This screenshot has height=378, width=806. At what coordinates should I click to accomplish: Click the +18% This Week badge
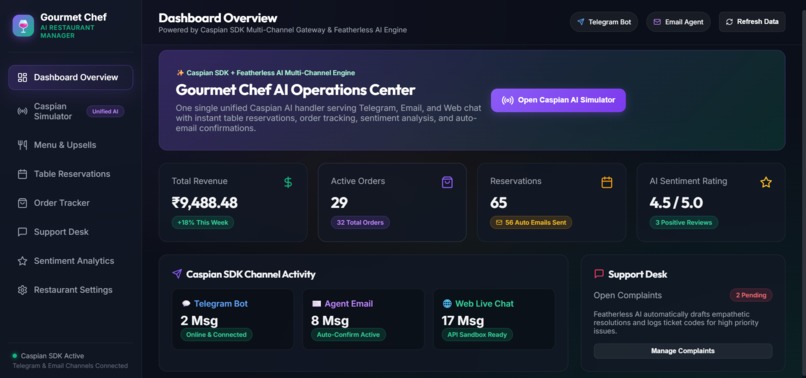203,223
